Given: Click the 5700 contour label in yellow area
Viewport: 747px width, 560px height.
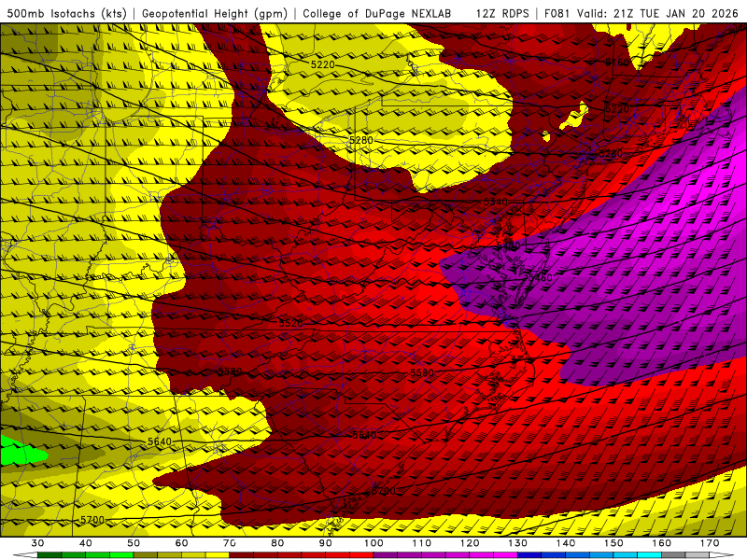Looking at the screenshot, I should (92, 520).
